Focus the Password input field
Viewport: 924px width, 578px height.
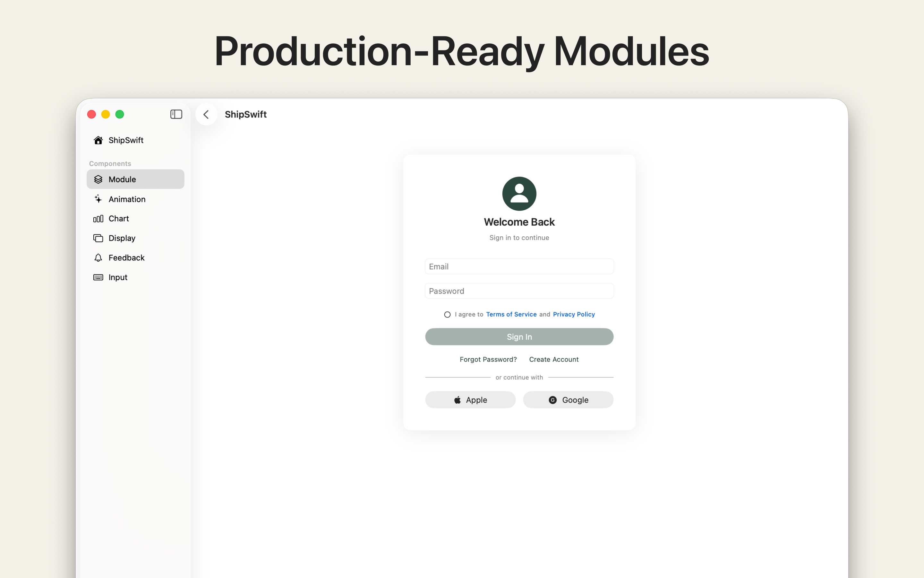(x=519, y=291)
